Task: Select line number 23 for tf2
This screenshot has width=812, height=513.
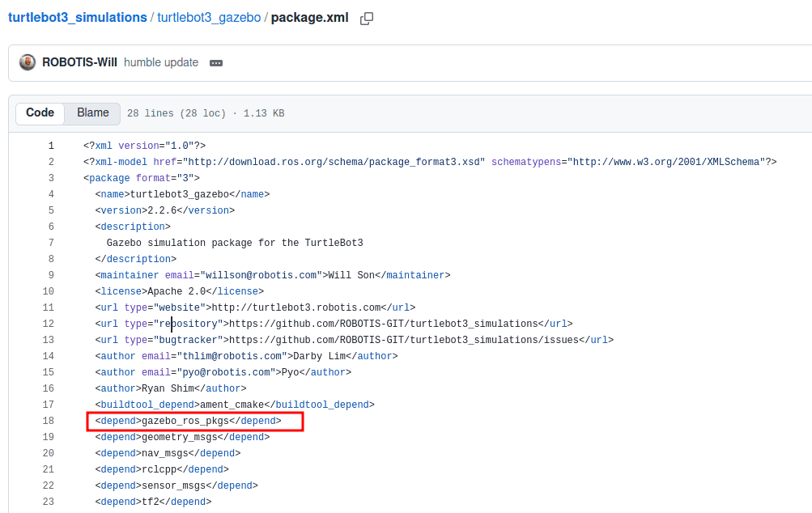Action: [x=49, y=502]
